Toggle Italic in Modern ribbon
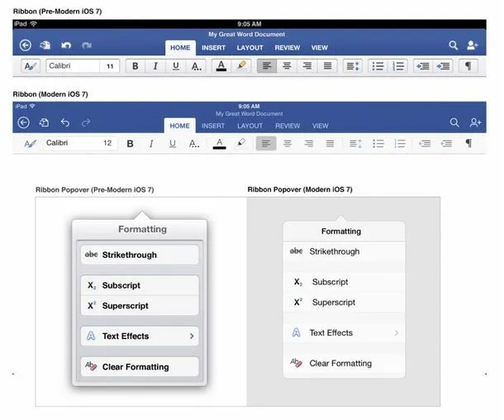The image size is (504, 420). [x=151, y=143]
